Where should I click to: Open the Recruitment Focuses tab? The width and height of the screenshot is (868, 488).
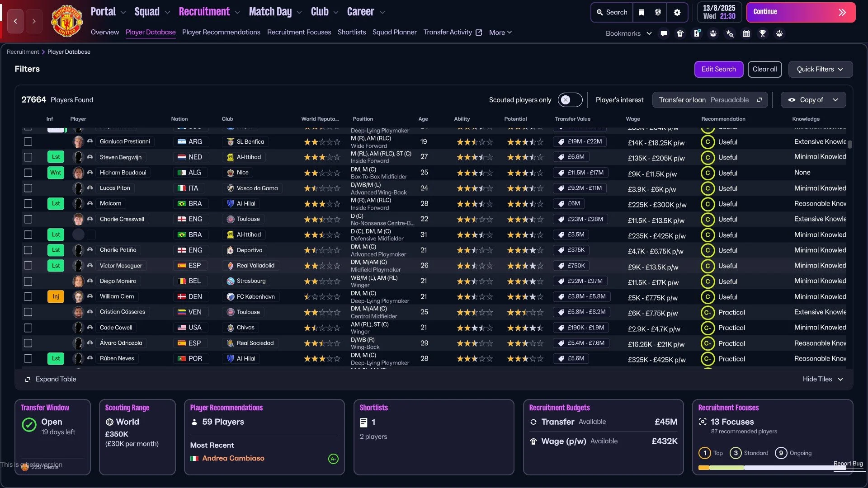(x=299, y=32)
